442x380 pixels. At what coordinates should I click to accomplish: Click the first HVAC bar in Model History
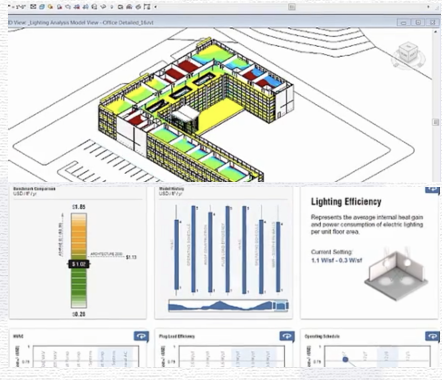176,255
